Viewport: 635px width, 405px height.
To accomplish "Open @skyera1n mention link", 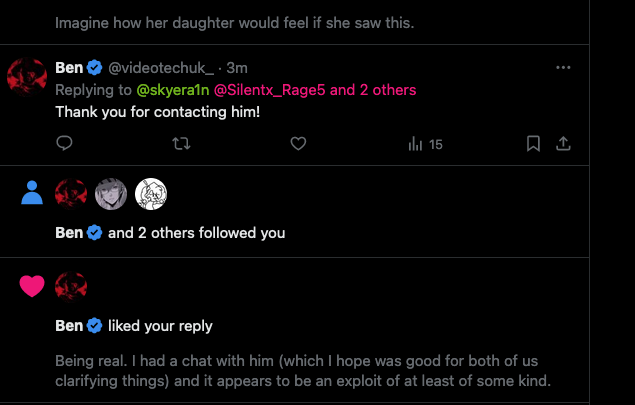I will pyautogui.click(x=172, y=90).
